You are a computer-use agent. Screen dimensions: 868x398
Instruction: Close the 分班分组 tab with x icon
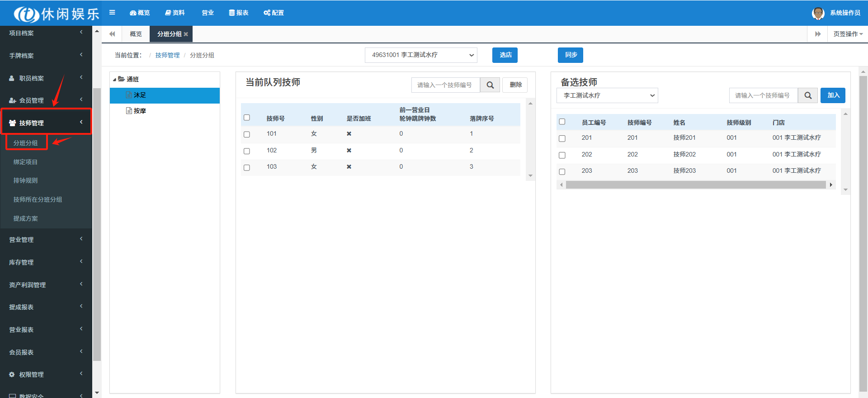[x=186, y=34]
